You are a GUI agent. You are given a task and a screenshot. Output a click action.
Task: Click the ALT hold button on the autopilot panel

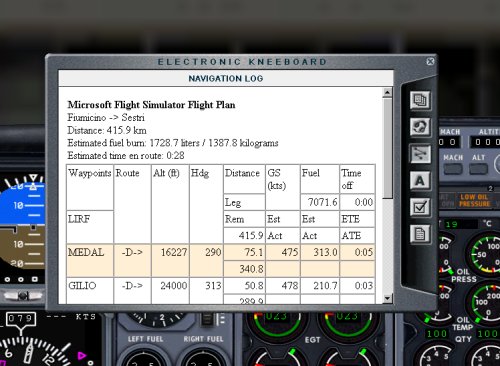[478, 169]
